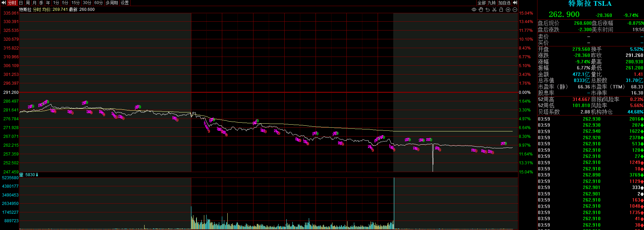Click the 贝塔系数 value 2.08
The width and height of the screenshot is (644, 230).
point(585,112)
